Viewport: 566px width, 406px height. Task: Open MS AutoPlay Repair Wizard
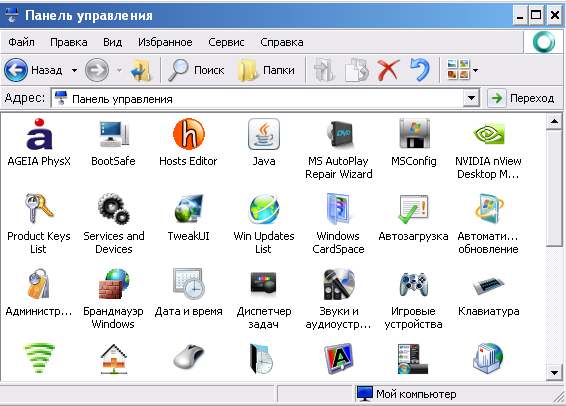click(339, 149)
